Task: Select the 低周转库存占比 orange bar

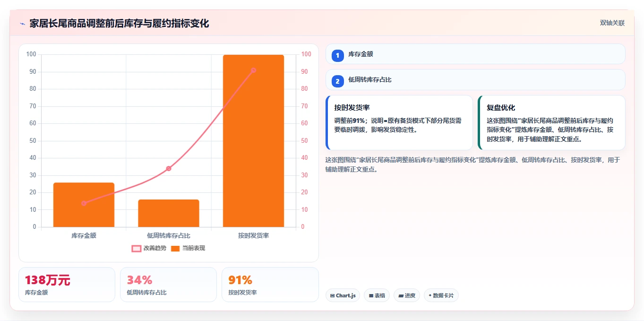Action: click(x=169, y=213)
